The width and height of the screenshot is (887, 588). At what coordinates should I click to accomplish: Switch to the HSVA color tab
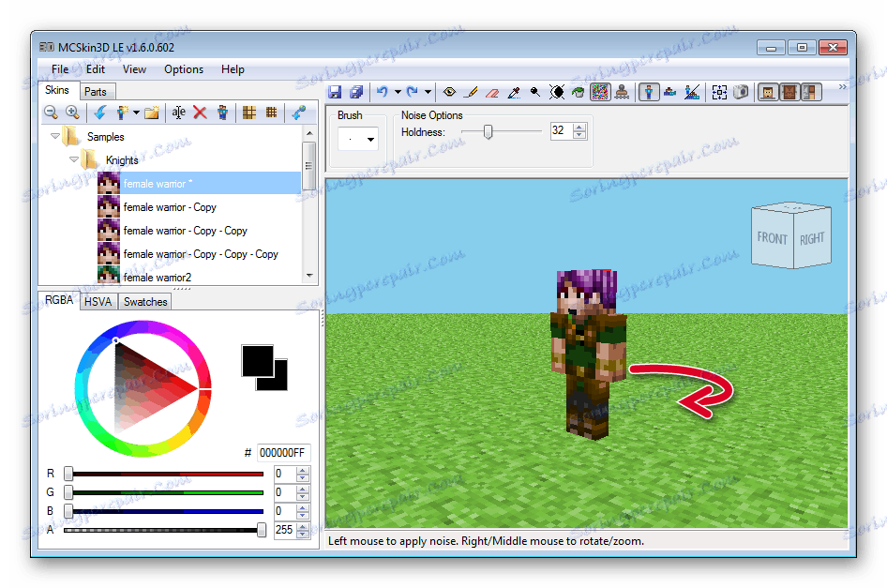click(x=98, y=301)
